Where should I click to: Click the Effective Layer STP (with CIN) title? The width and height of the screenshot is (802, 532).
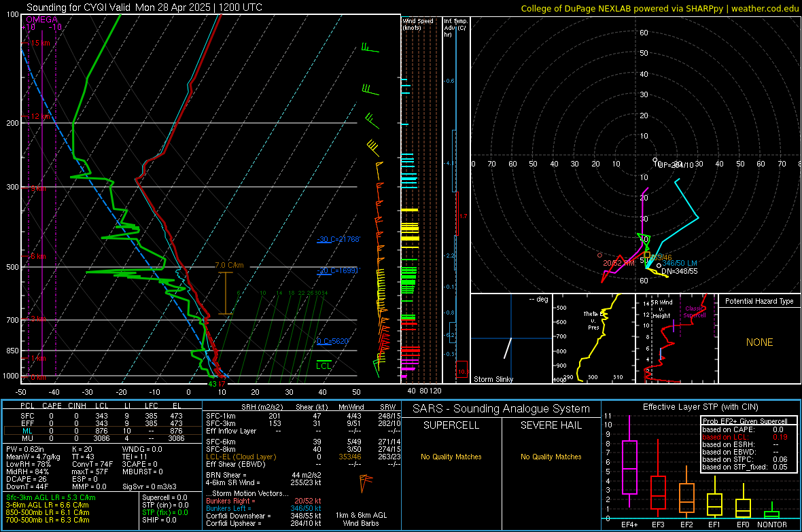(x=700, y=407)
